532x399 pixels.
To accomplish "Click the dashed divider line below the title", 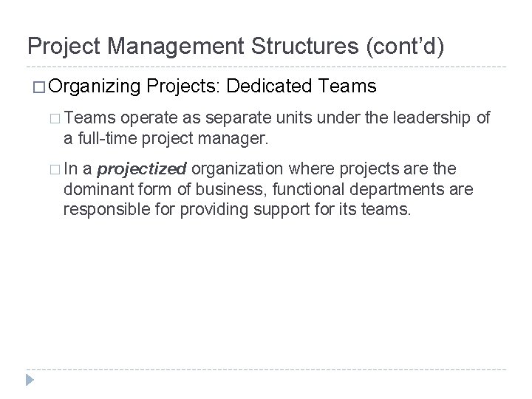I will tap(266, 66).
